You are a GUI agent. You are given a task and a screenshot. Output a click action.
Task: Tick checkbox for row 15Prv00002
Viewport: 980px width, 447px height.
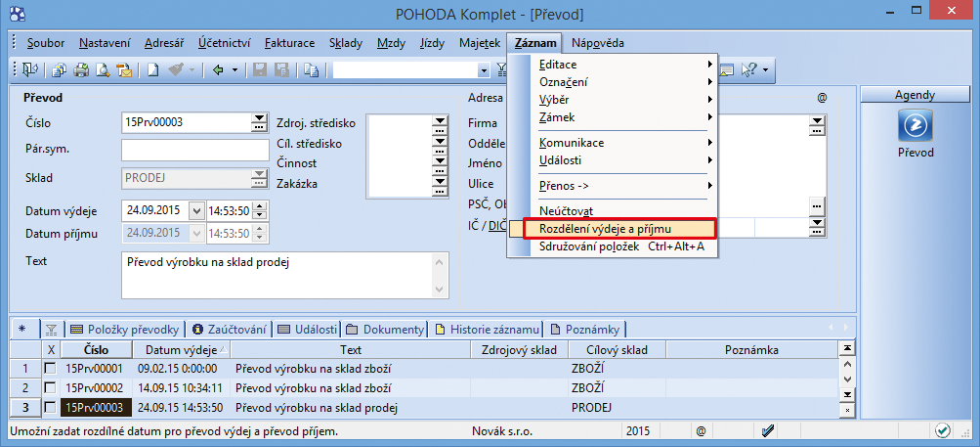pyautogui.click(x=50, y=388)
